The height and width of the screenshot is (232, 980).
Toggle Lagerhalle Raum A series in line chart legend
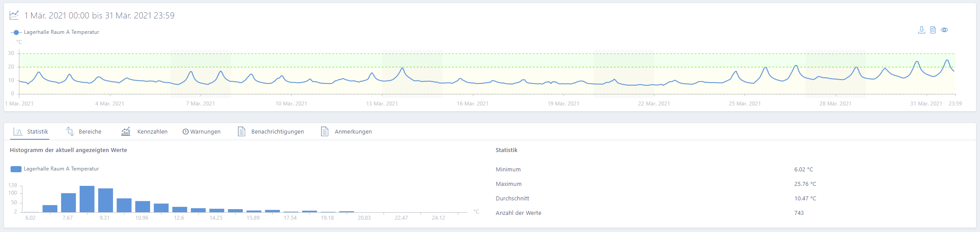[x=61, y=32]
